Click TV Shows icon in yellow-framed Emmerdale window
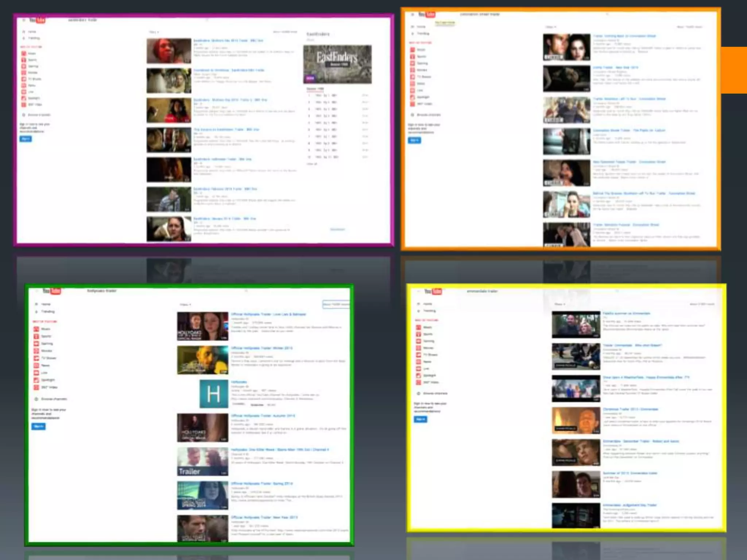 [419, 355]
